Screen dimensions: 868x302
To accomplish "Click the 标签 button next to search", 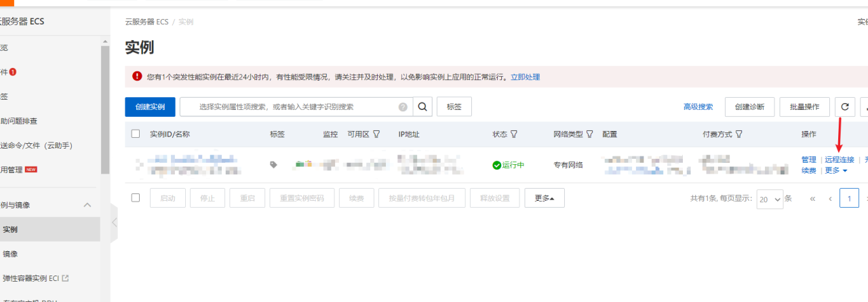I will point(454,107).
